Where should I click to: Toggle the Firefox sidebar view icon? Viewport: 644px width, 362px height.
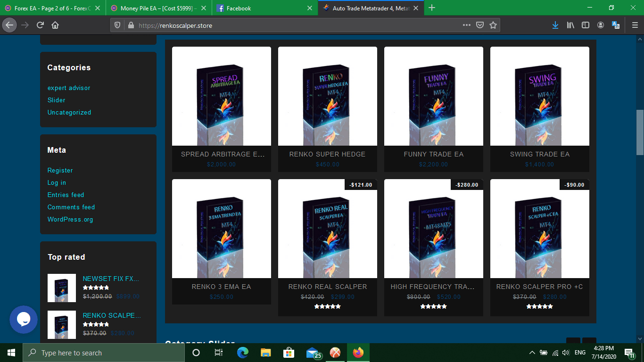(x=586, y=25)
